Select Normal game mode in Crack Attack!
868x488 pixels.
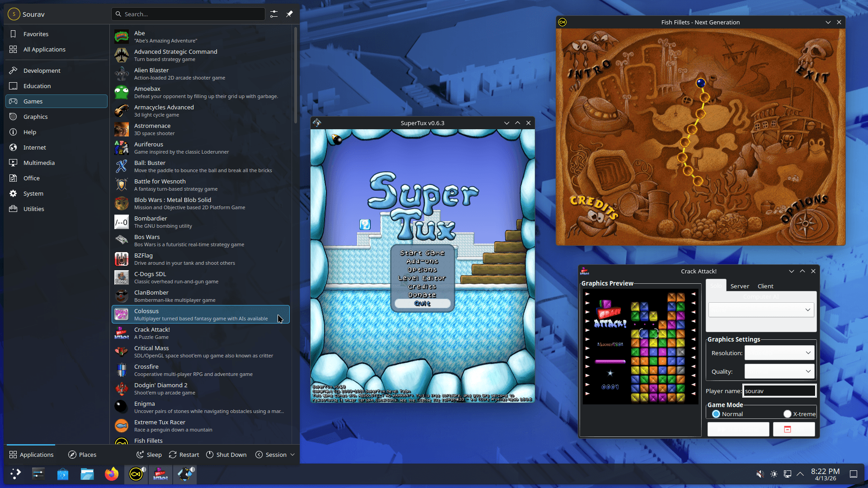pyautogui.click(x=716, y=414)
